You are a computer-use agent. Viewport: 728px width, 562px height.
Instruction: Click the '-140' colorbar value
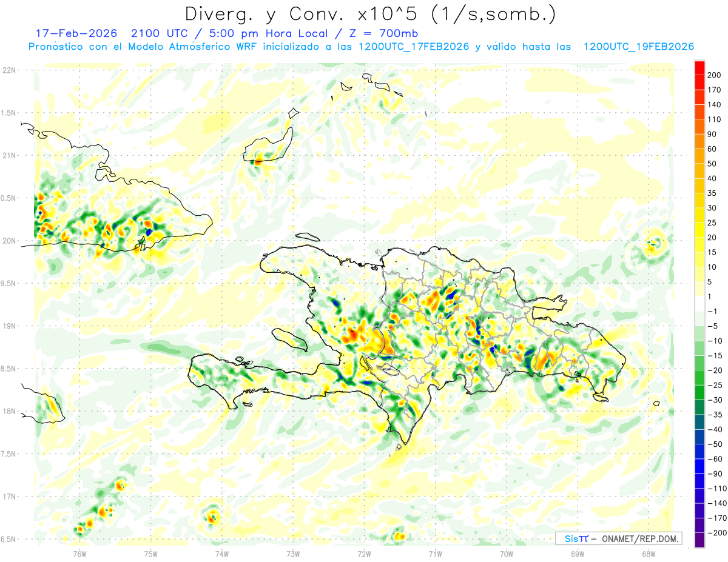click(x=716, y=503)
